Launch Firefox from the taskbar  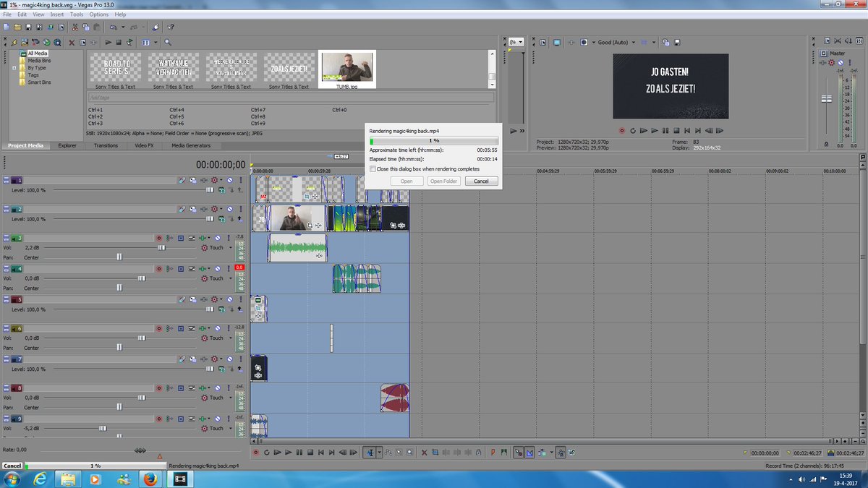point(149,479)
